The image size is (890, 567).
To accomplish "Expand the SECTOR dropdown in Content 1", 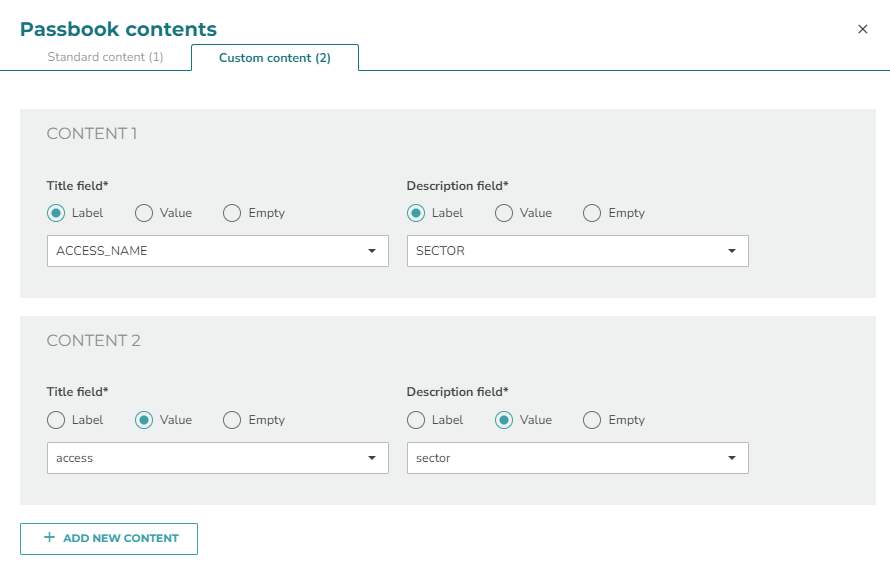I will pos(577,251).
